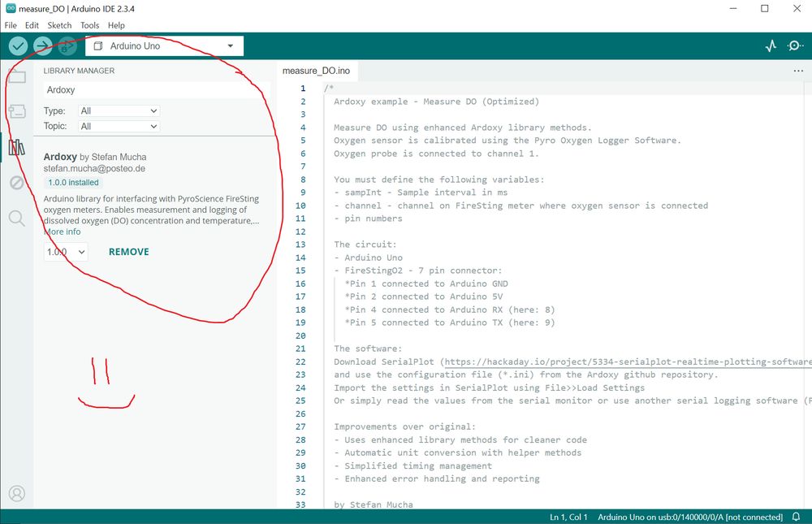Click '- Arduino Uno' code line
This screenshot has width=812, height=524.
pos(368,258)
